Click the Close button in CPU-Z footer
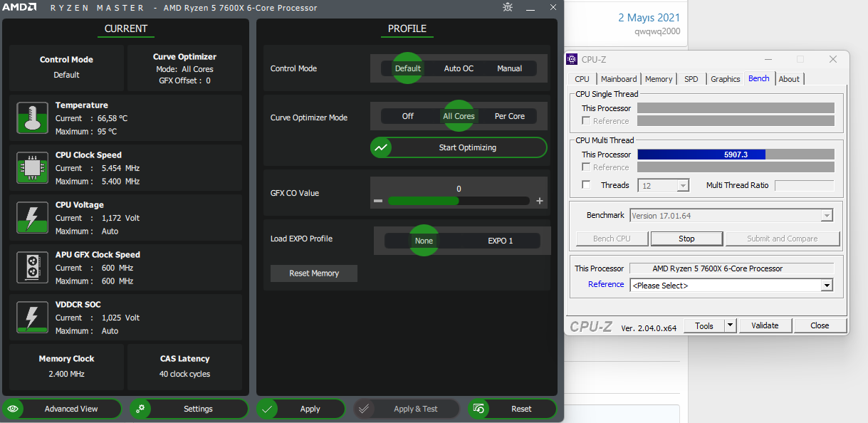Screen dimensions: 868x423 click(820, 325)
